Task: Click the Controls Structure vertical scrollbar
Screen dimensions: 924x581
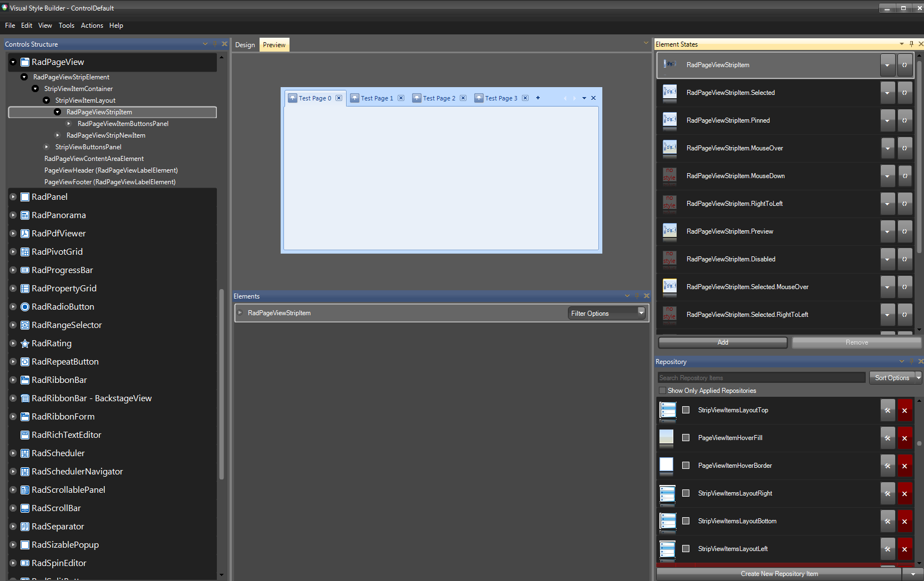Action: [x=222, y=383]
